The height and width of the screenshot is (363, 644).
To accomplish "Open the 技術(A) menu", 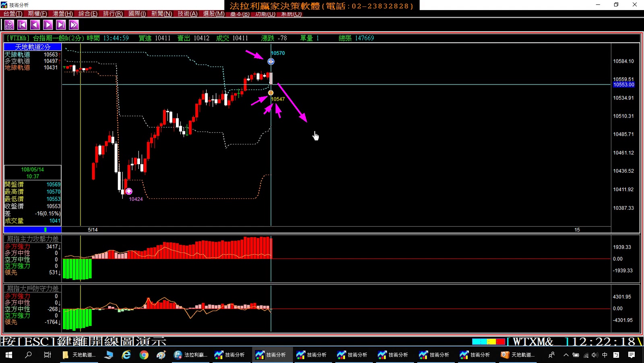I will point(188,14).
